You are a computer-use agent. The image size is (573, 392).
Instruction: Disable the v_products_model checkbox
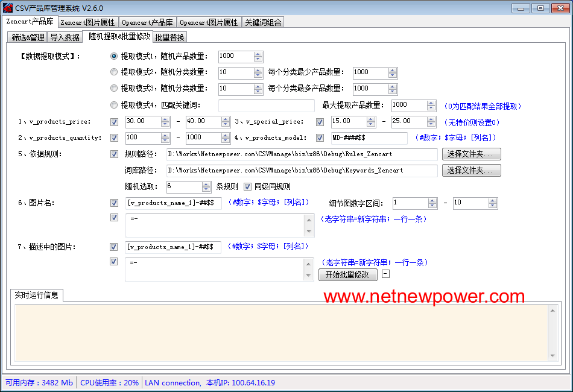tap(320, 138)
